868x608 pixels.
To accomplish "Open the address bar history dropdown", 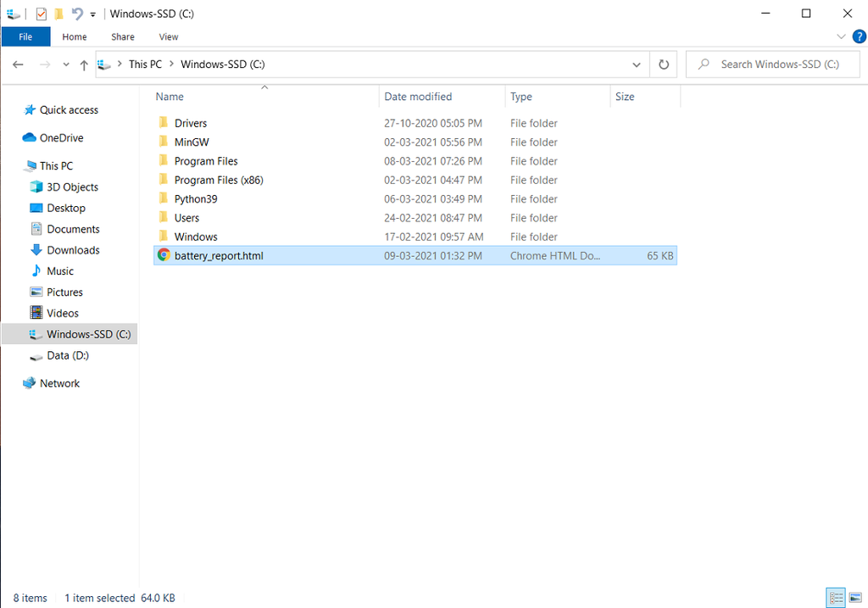I will (x=637, y=64).
